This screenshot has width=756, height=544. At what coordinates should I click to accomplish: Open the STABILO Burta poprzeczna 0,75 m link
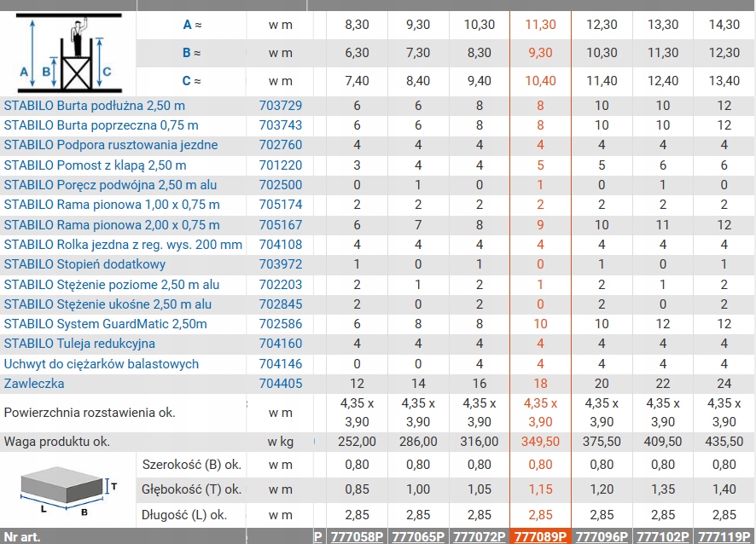[102, 125]
